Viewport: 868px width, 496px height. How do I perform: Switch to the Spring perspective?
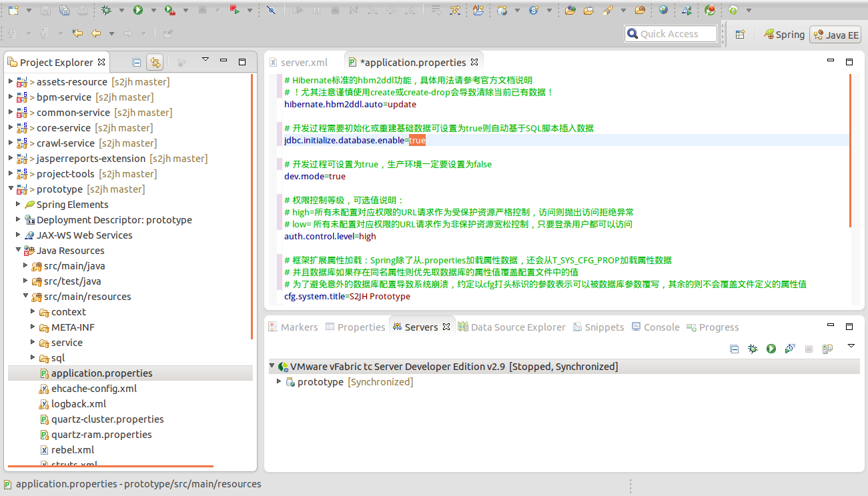click(784, 35)
